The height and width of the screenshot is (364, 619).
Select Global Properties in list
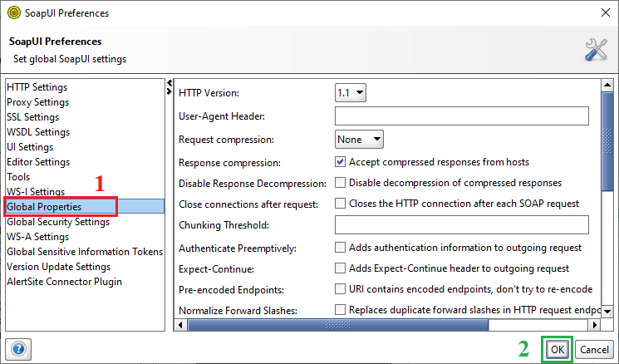click(x=85, y=206)
